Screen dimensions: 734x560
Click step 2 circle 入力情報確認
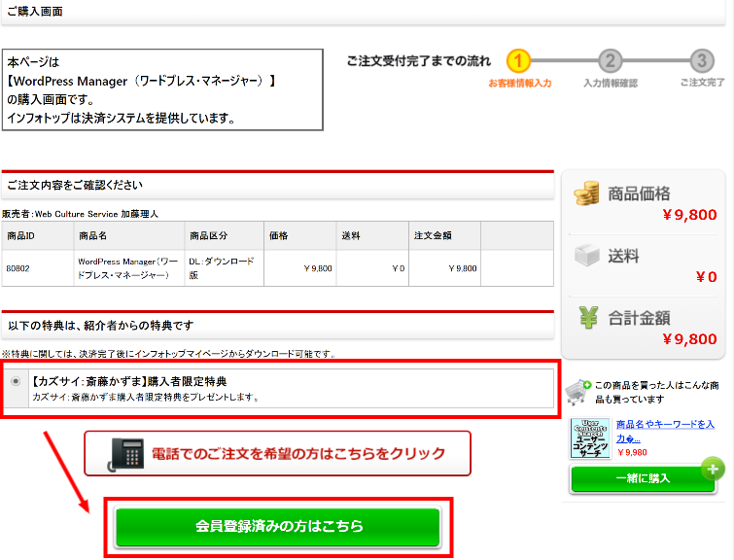(x=610, y=61)
